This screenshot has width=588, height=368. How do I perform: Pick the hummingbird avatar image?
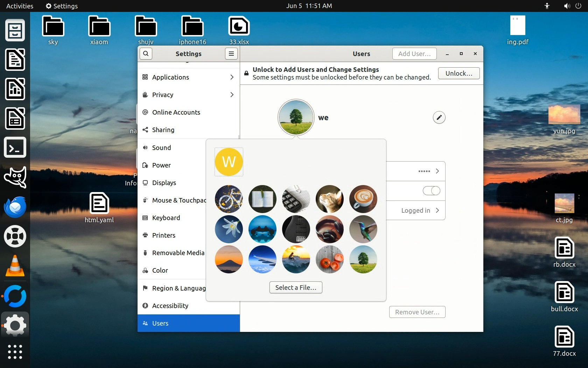[x=363, y=229]
